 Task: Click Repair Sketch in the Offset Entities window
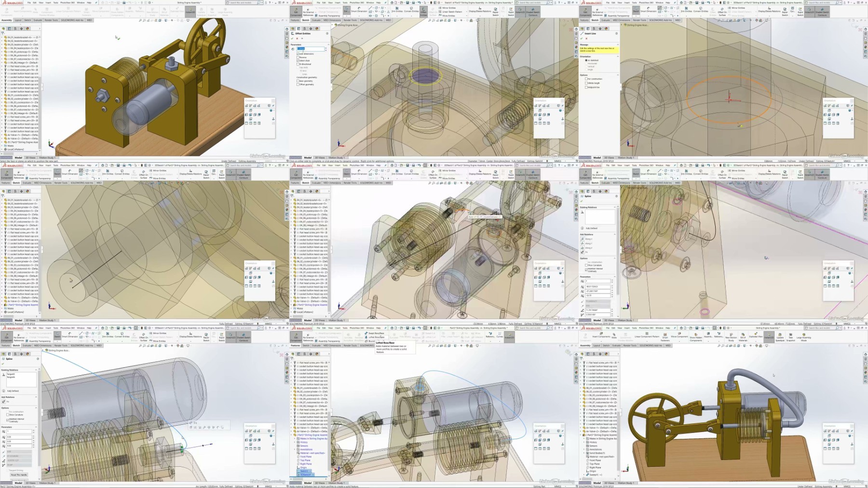click(x=495, y=12)
